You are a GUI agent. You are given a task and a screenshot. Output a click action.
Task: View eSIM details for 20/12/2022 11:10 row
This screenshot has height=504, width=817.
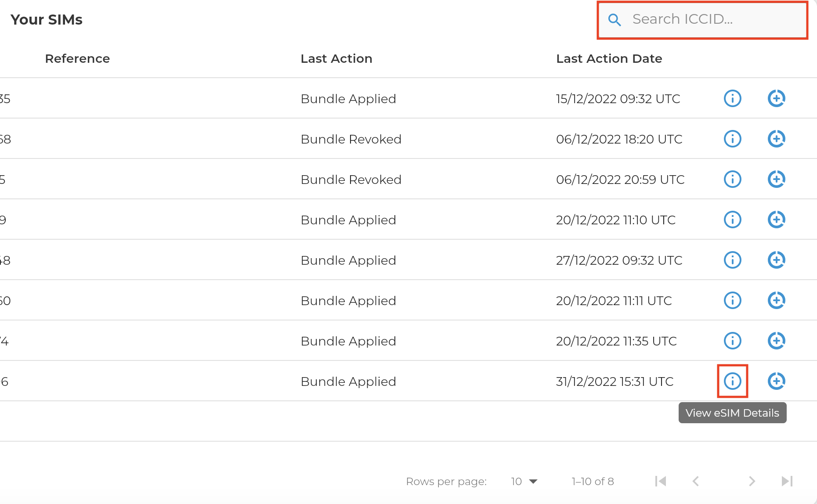coord(732,220)
